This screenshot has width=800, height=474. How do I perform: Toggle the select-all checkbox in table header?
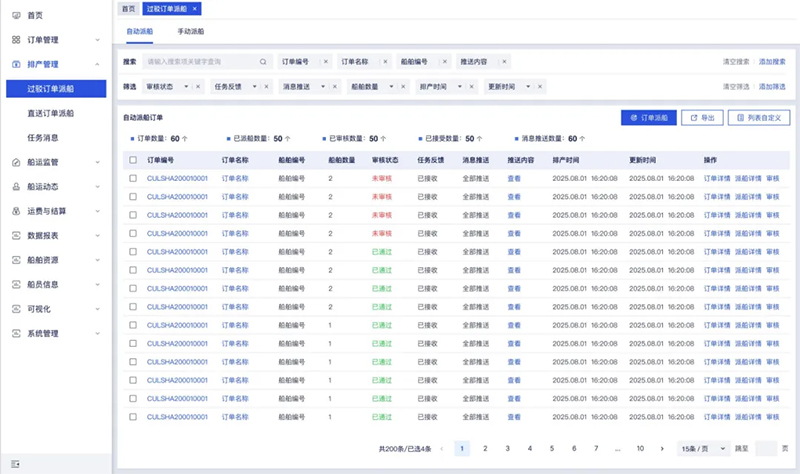[x=133, y=160]
